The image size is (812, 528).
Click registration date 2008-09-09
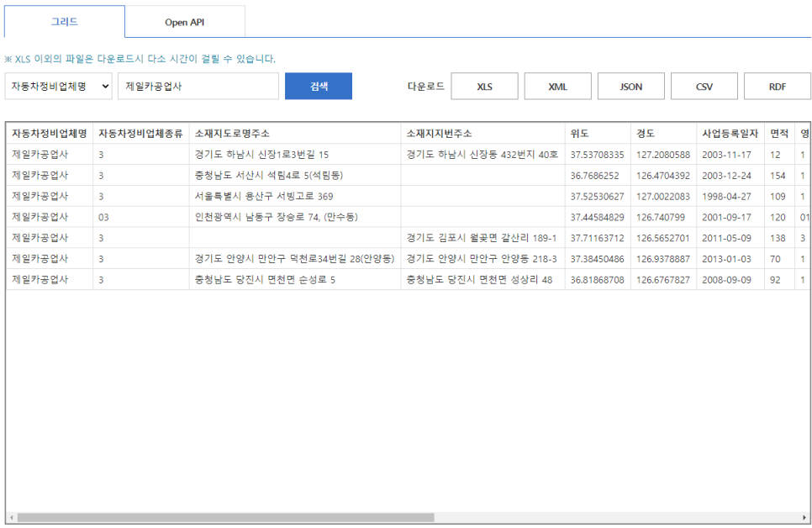pyautogui.click(x=726, y=280)
